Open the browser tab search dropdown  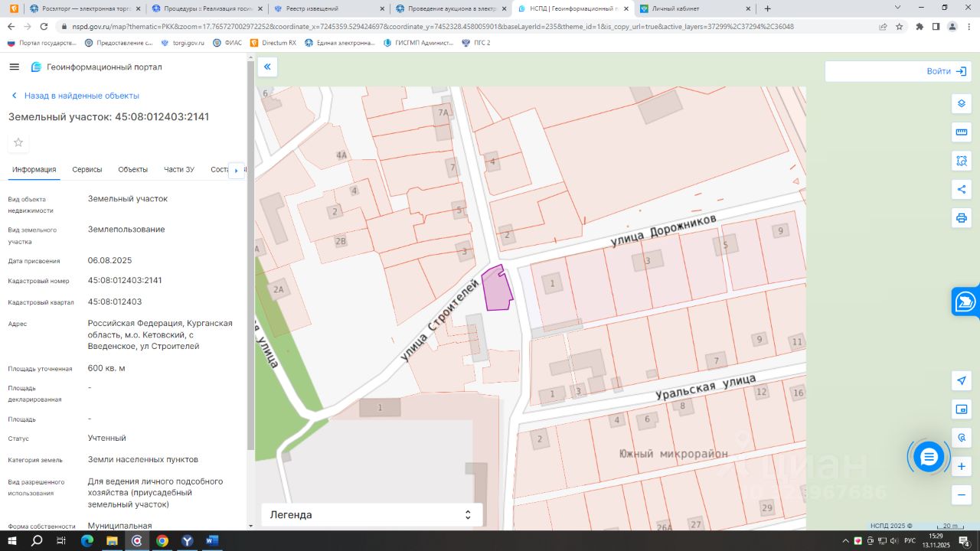(898, 8)
